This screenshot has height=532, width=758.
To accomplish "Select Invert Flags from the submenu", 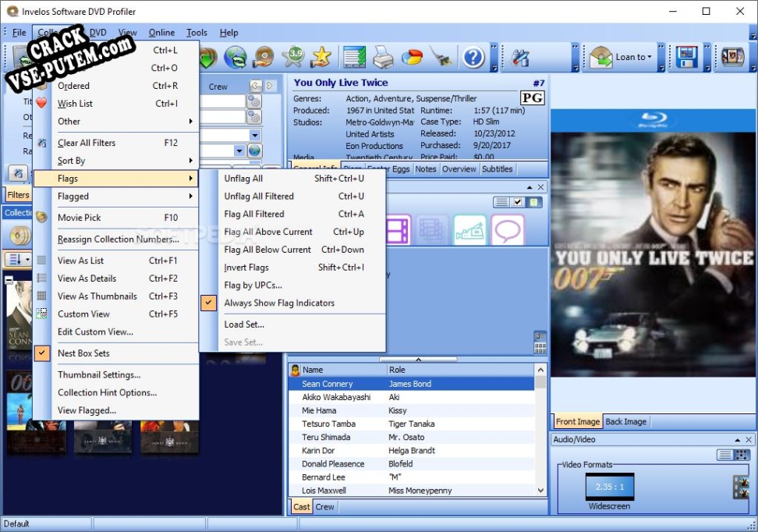I will [x=246, y=268].
